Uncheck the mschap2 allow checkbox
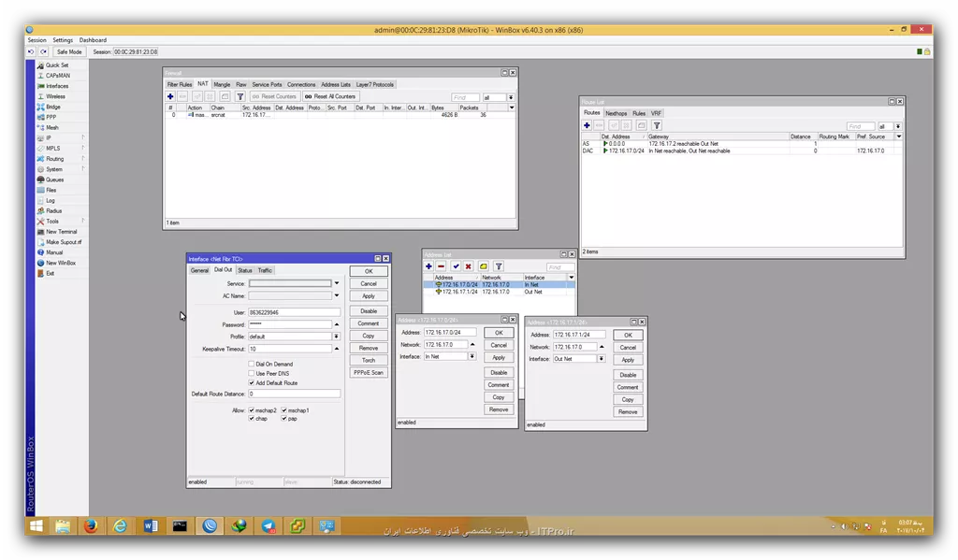The width and height of the screenshot is (958, 560). point(251,410)
